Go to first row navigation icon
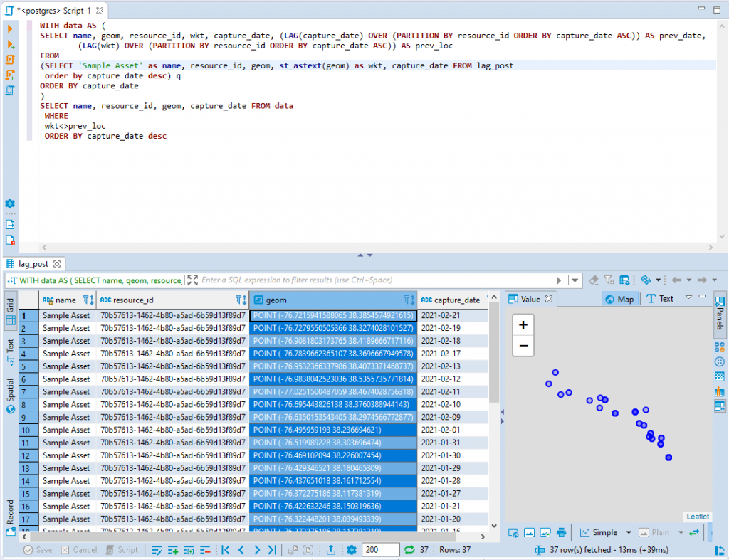Screen dimensions: 729x560 point(226,550)
